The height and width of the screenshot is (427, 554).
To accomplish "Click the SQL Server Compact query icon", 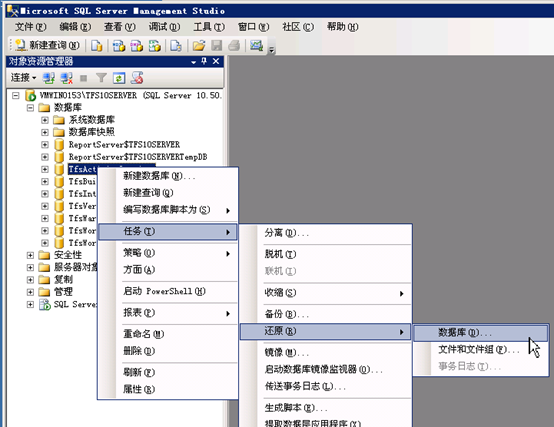I will [x=176, y=46].
